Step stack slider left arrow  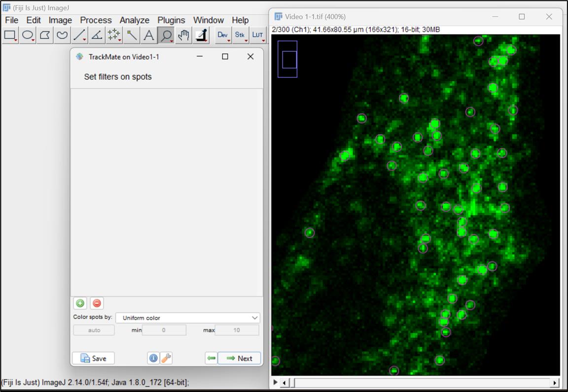pos(284,383)
